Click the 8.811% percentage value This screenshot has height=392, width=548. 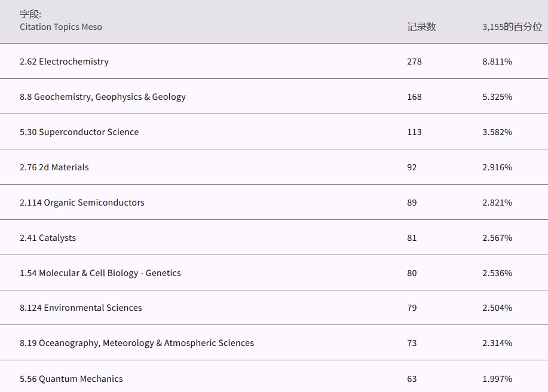coord(497,62)
